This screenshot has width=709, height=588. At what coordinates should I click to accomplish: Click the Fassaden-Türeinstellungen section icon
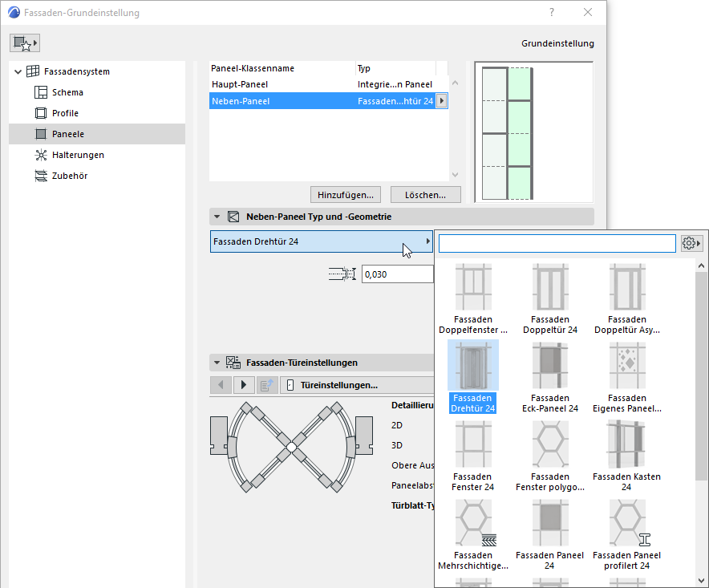pyautogui.click(x=233, y=363)
